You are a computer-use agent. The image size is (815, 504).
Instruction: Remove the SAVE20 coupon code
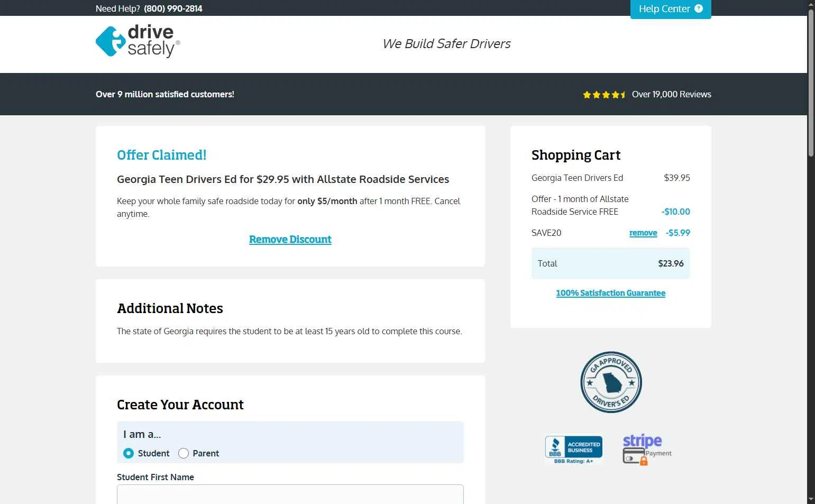click(x=643, y=233)
